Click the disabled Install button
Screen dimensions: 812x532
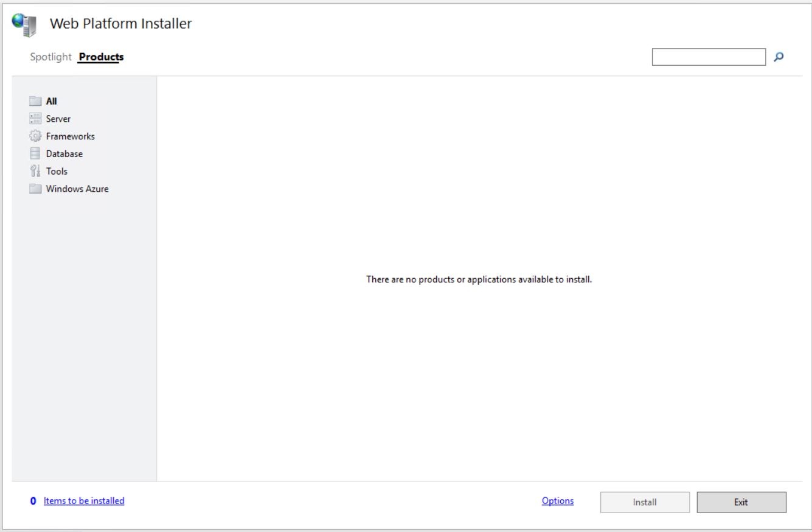pos(645,502)
